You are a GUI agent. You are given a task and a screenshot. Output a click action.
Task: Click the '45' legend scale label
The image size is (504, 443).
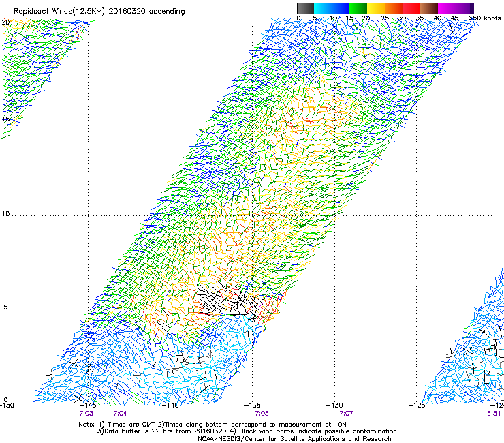tap(454, 18)
